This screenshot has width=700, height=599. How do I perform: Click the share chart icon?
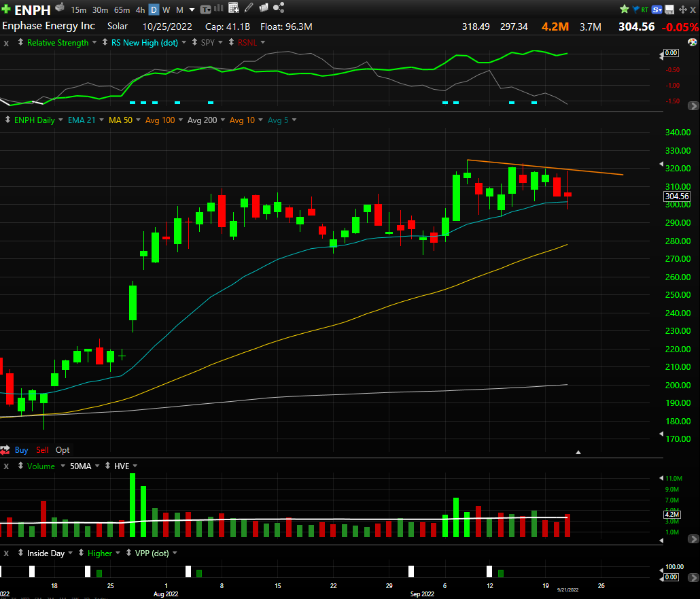pyautogui.click(x=279, y=7)
